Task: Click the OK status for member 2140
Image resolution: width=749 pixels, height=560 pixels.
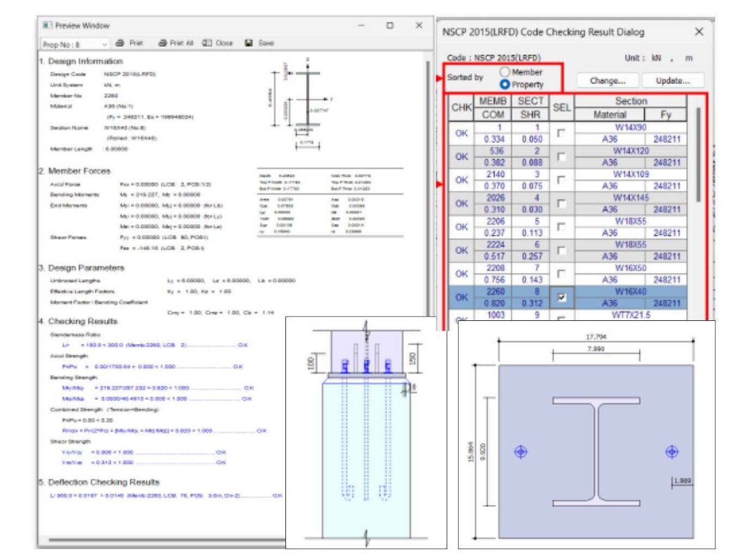Action: click(x=461, y=180)
